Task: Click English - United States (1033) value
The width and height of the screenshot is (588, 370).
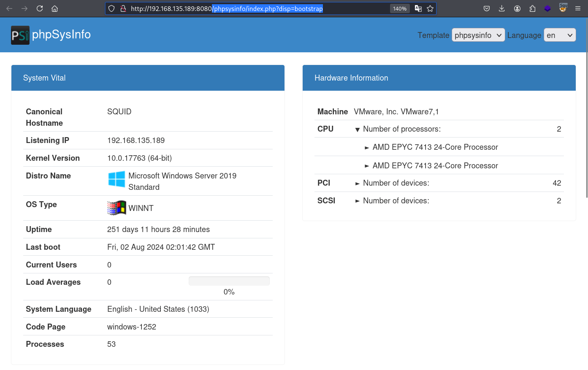Action: pos(158,309)
